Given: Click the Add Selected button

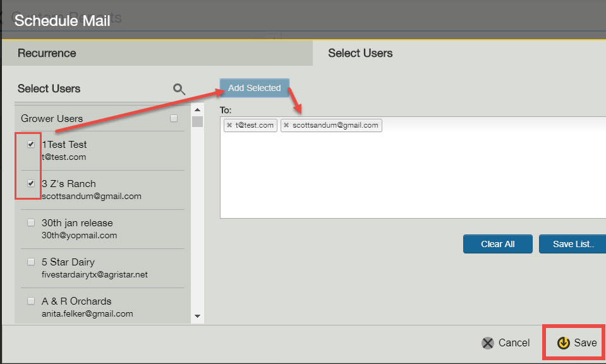Looking at the screenshot, I should point(254,88).
